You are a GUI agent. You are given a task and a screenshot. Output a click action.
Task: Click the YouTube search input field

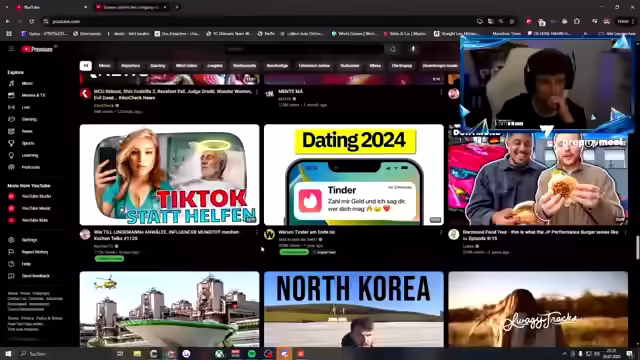click(304, 49)
